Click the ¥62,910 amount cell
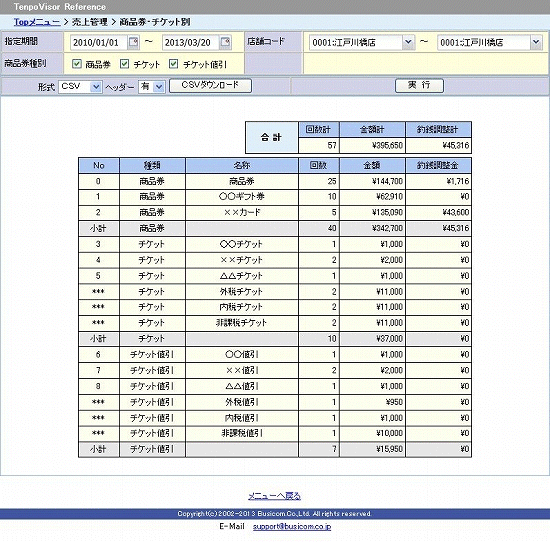Viewport: 550px width, 543px height. 372,196
